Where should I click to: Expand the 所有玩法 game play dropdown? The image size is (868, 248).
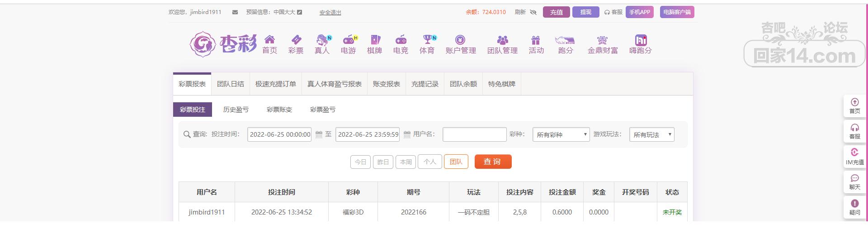[x=651, y=134]
